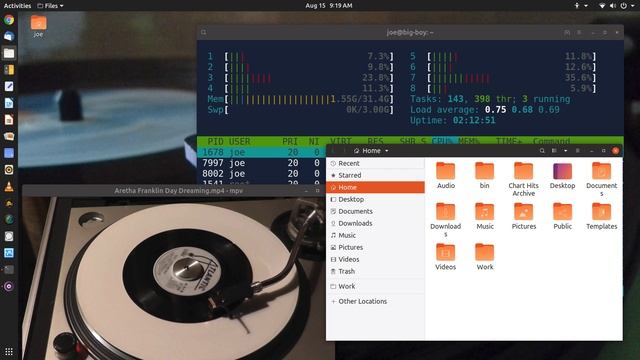Viewport: 640px width, 360px height.
Task: Open the Videos folder icon in grid
Action: point(445,257)
